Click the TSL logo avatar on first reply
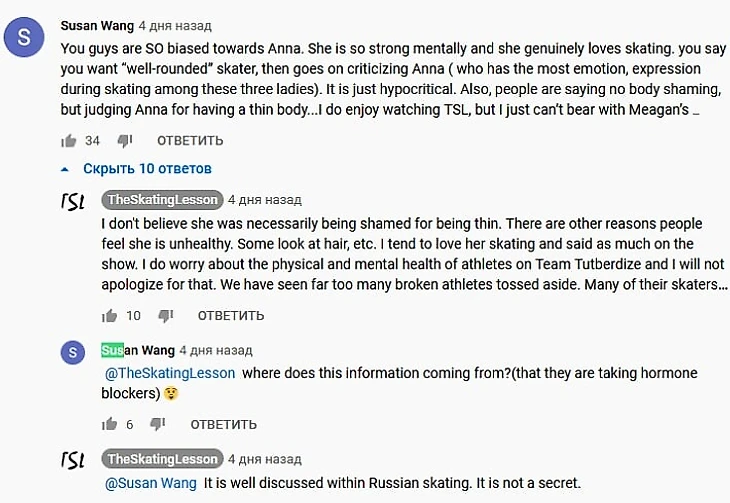The height and width of the screenshot is (503, 730). pos(73,201)
